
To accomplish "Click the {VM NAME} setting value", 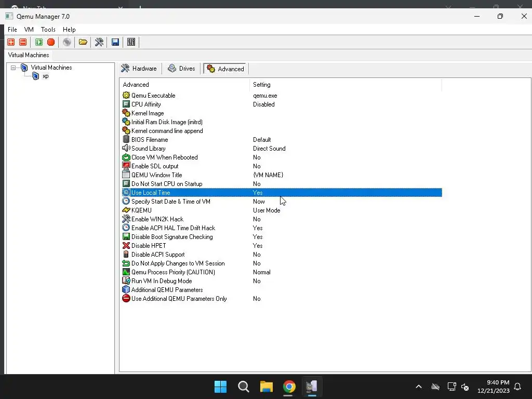I will pos(268,175).
